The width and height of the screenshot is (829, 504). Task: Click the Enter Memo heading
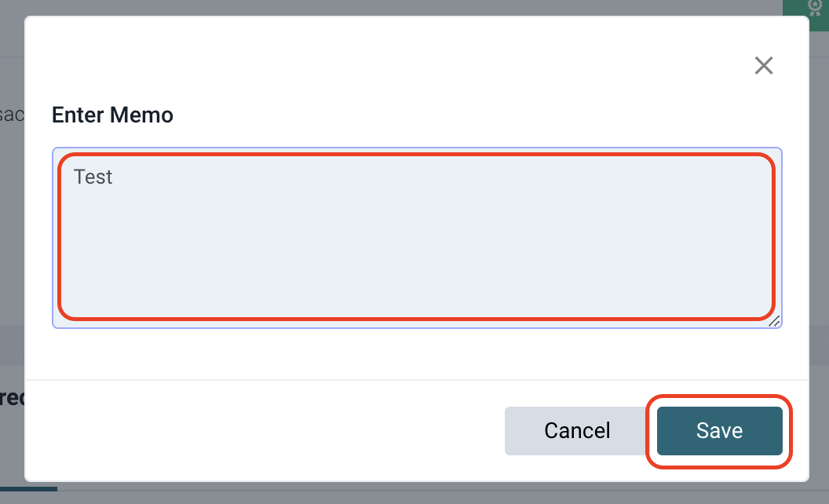[112, 115]
